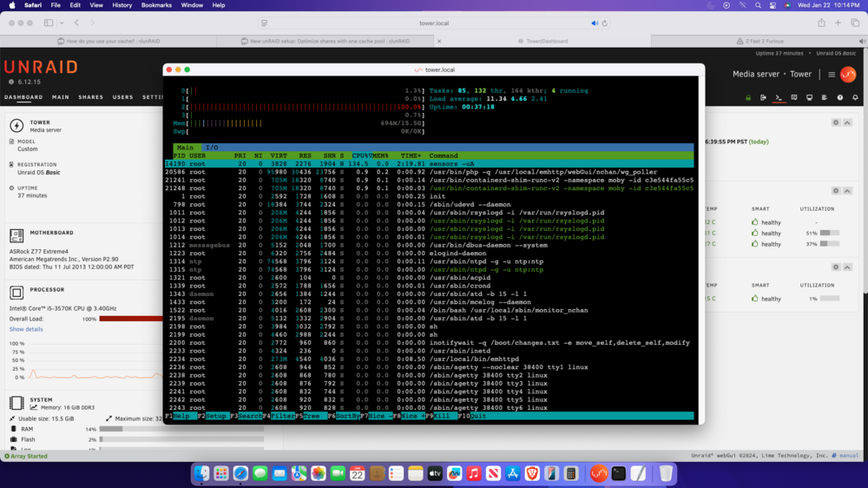Image resolution: width=868 pixels, height=488 pixels.
Task: Switch to 'How do you use your cache?' tab
Action: pyautogui.click(x=108, y=41)
